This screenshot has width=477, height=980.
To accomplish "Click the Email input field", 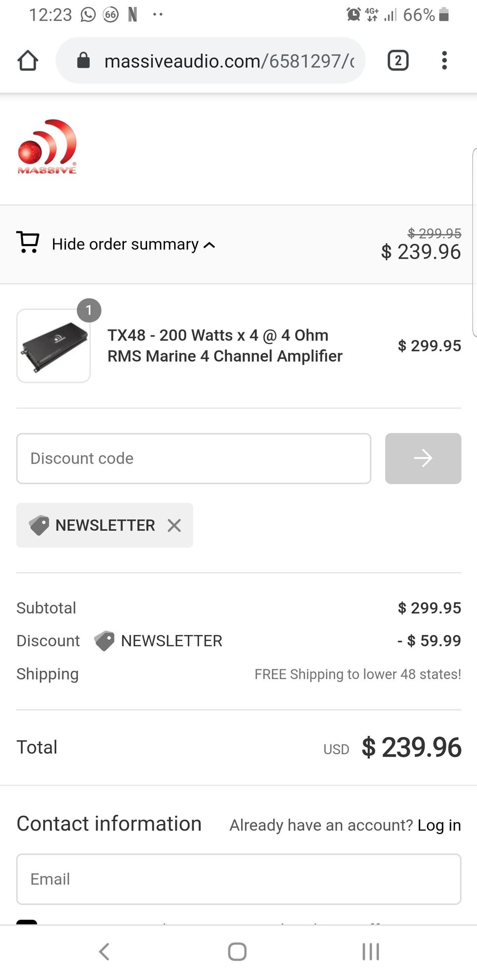I will tap(239, 879).
